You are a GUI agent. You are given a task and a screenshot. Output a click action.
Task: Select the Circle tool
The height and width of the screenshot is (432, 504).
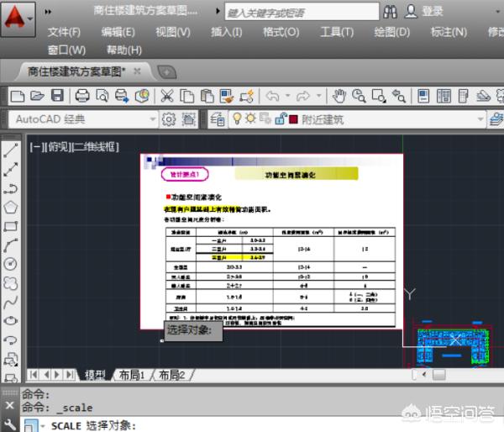coord(11,264)
